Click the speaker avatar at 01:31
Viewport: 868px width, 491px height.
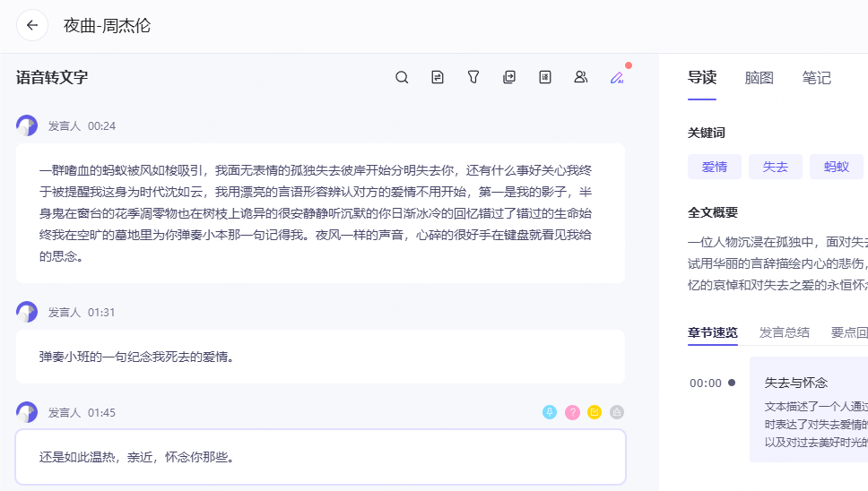tap(27, 312)
